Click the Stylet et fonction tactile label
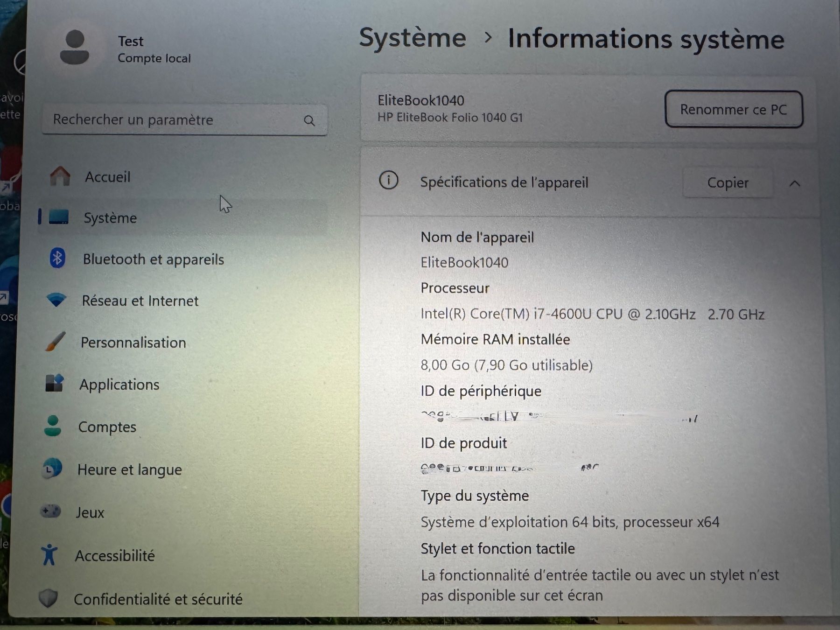Screen dimensions: 840x630 tap(497, 548)
